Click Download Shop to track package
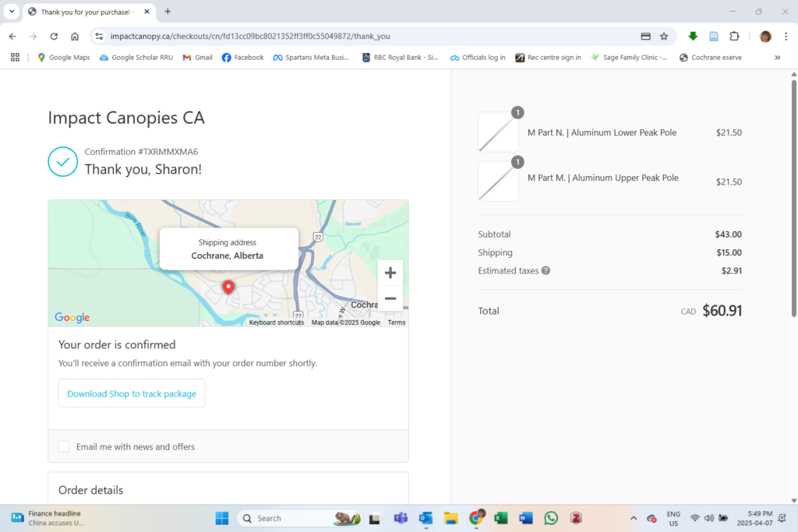This screenshot has width=798, height=532. point(132,393)
